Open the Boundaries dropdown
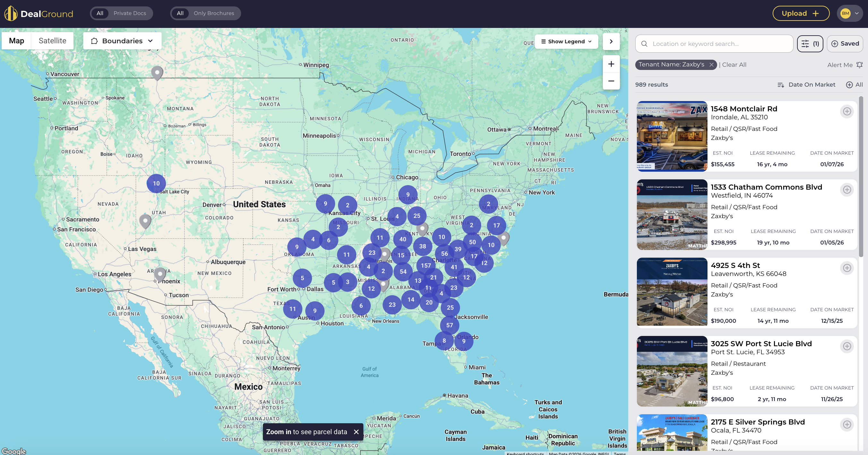The width and height of the screenshot is (868, 455). 122,41
